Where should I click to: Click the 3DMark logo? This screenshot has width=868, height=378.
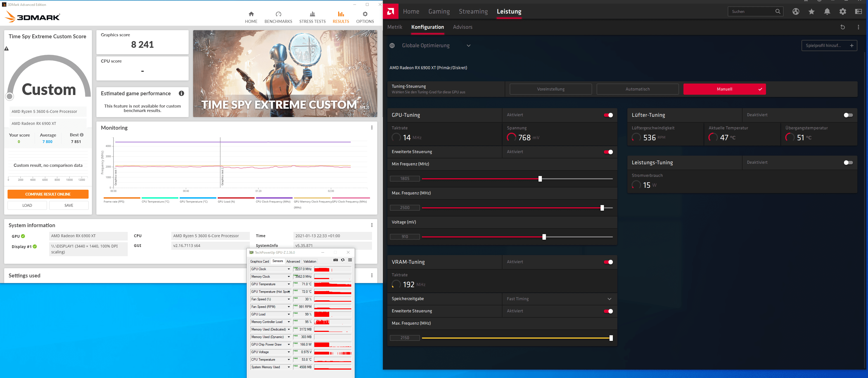[x=33, y=16]
